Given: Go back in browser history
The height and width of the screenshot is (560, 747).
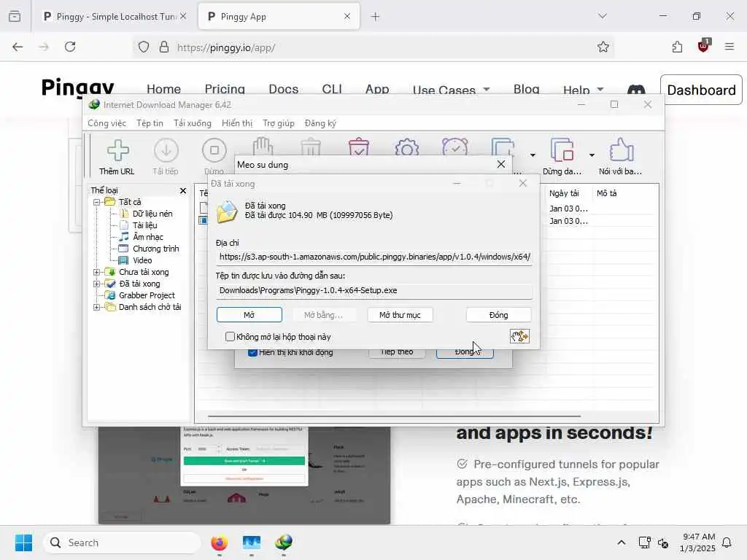Looking at the screenshot, I should pyautogui.click(x=18, y=47).
